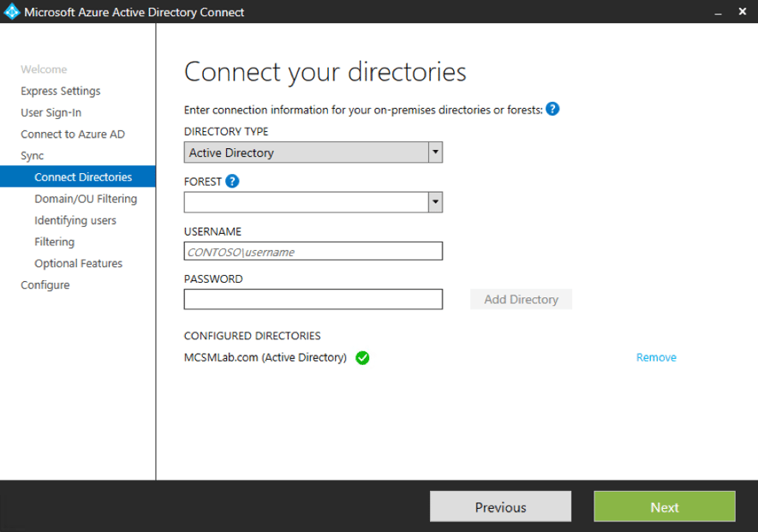Screen dimensions: 758x532
Task: Select highlighted Connect Directories step
Action: tap(78, 176)
